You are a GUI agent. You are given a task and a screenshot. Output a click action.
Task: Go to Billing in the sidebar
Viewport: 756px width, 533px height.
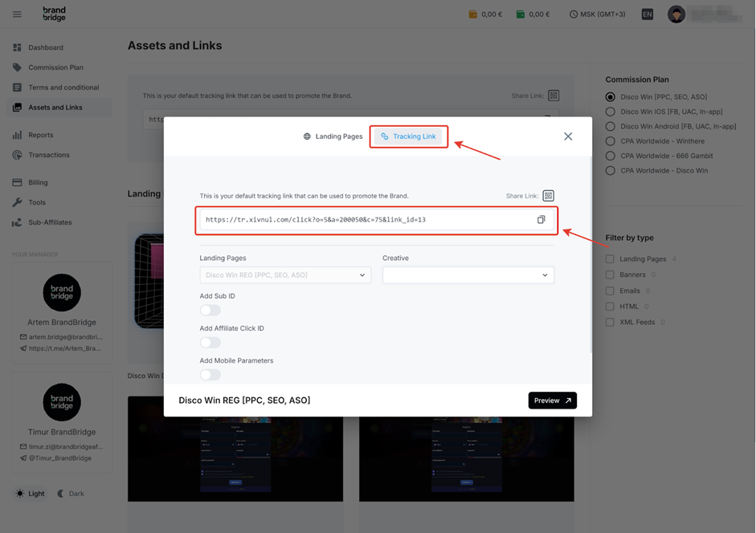[x=38, y=182]
